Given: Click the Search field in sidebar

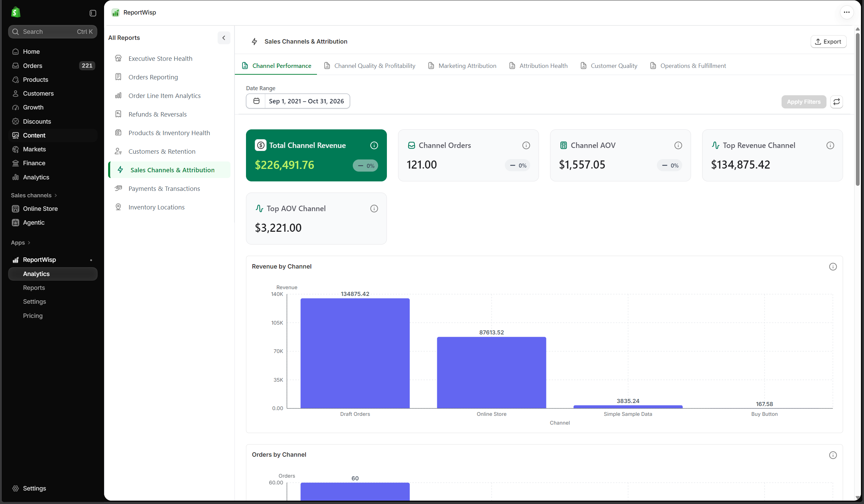Looking at the screenshot, I should 52,31.
